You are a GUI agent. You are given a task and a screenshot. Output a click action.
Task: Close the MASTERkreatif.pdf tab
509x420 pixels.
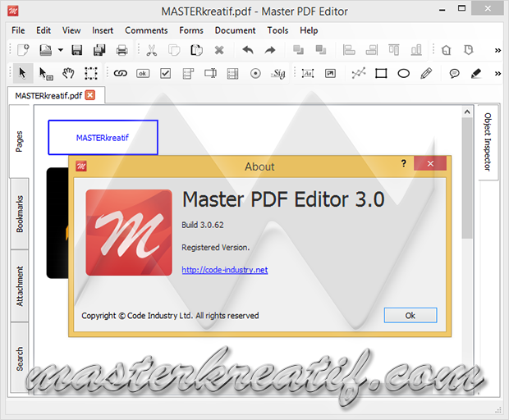coord(90,95)
